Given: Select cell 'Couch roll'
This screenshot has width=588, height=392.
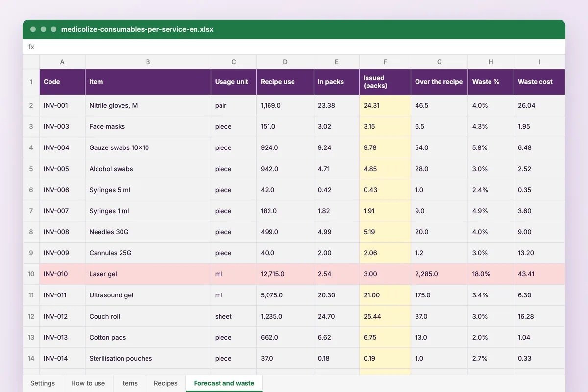Looking at the screenshot, I should tap(148, 316).
